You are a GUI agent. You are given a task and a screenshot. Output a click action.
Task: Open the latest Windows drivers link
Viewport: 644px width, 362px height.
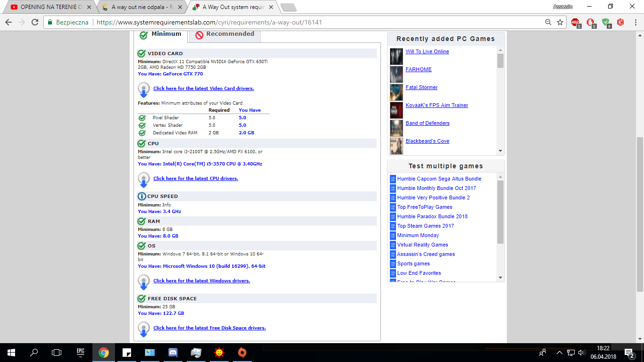coord(202,281)
